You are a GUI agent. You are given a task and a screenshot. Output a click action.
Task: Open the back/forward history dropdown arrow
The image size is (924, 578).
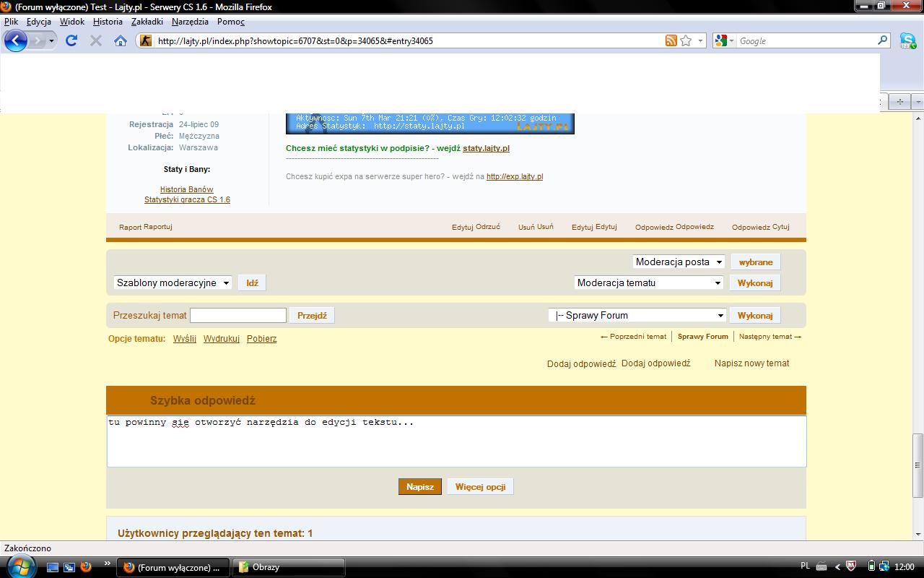coord(52,41)
